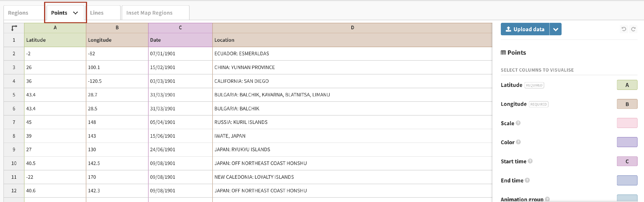Click the ECUADOR: ESMERALDAS location cell
Image resolution: width=644 pixels, height=202 pixels.
coord(242,54)
